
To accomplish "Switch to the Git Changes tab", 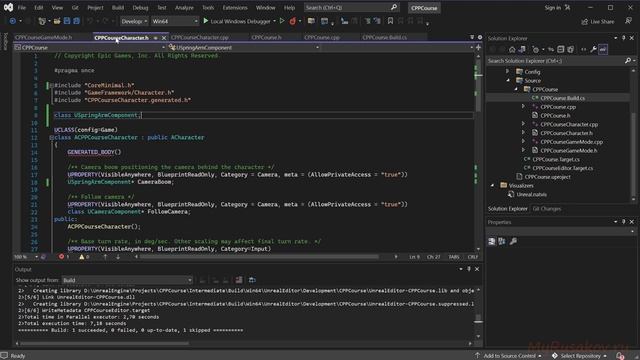I will (547, 209).
